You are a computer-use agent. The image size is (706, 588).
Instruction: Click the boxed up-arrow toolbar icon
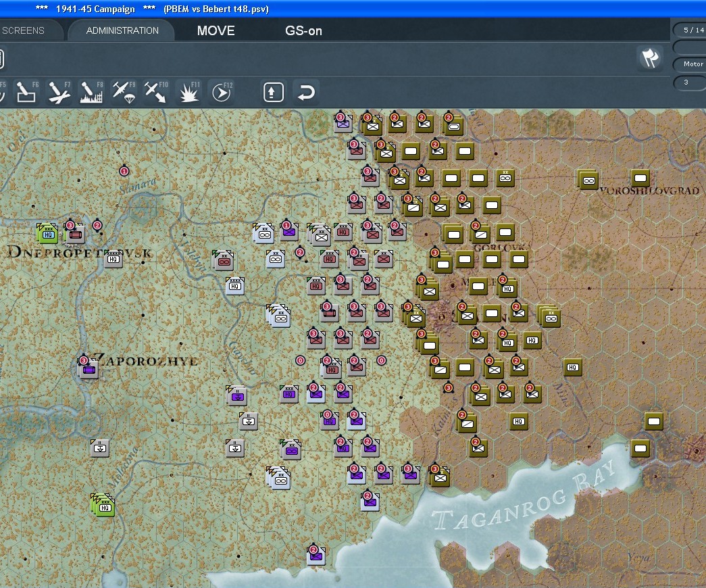coord(273,93)
